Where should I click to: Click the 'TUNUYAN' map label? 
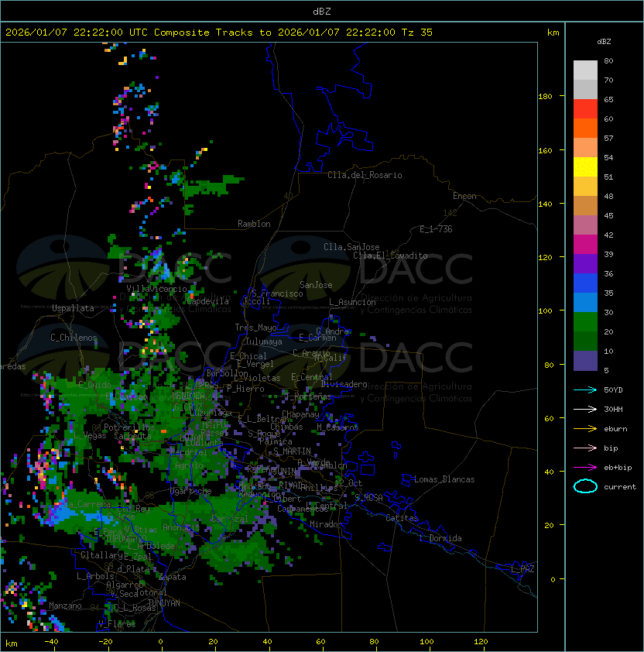click(164, 603)
